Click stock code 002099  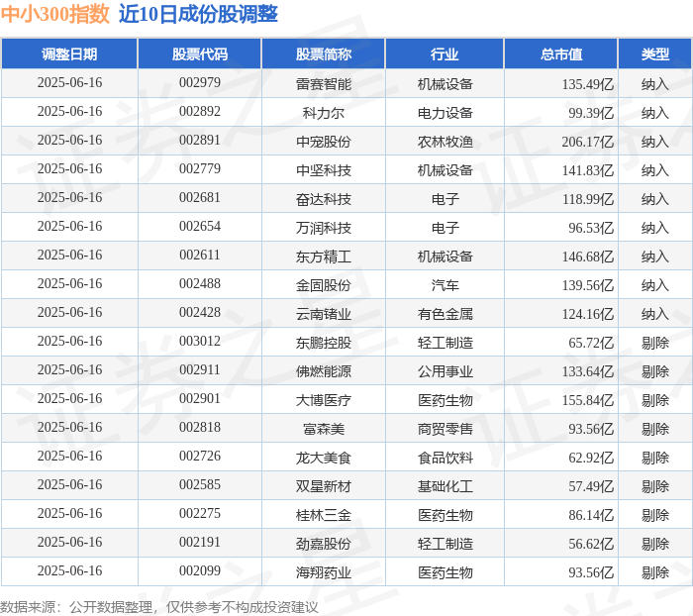pyautogui.click(x=200, y=571)
